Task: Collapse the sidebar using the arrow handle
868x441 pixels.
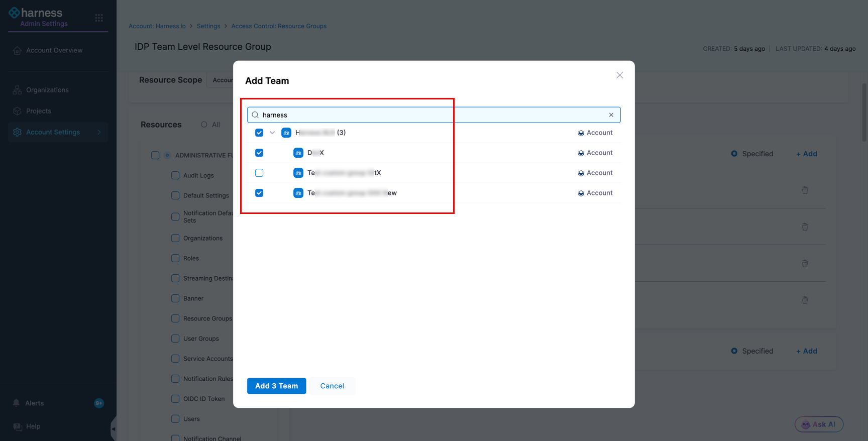Action: tap(114, 428)
